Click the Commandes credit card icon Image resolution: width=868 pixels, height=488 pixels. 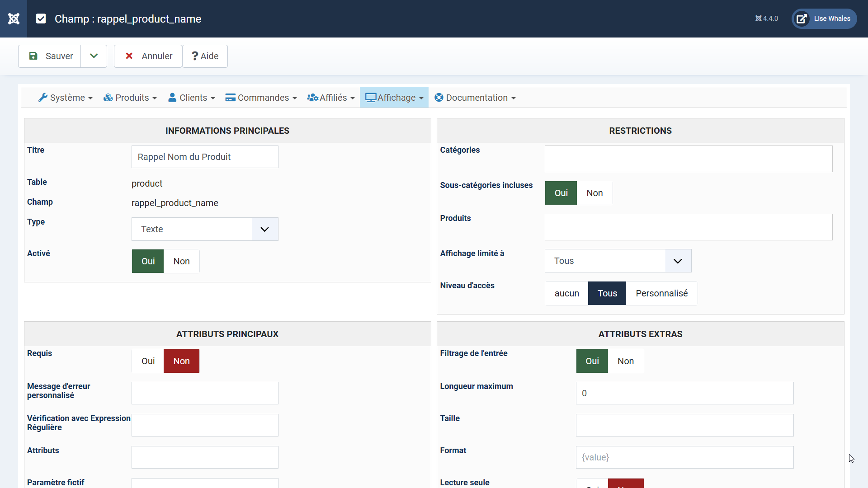(231, 98)
